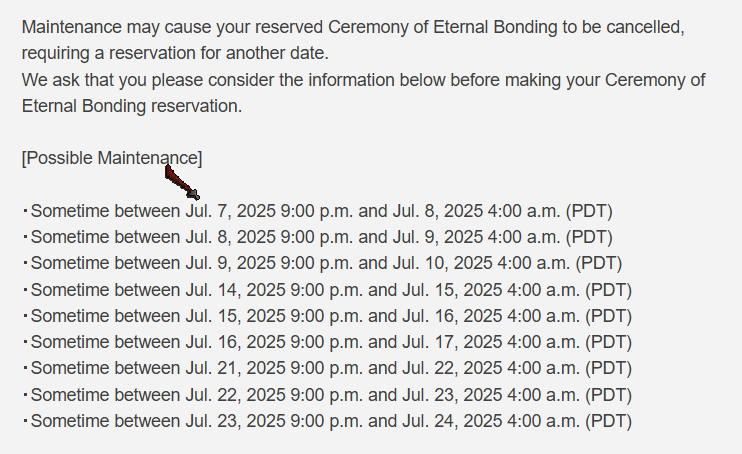The image size is (742, 454).
Task: Select the Jul. 15 to Jul. 16 entry
Action: point(327,316)
